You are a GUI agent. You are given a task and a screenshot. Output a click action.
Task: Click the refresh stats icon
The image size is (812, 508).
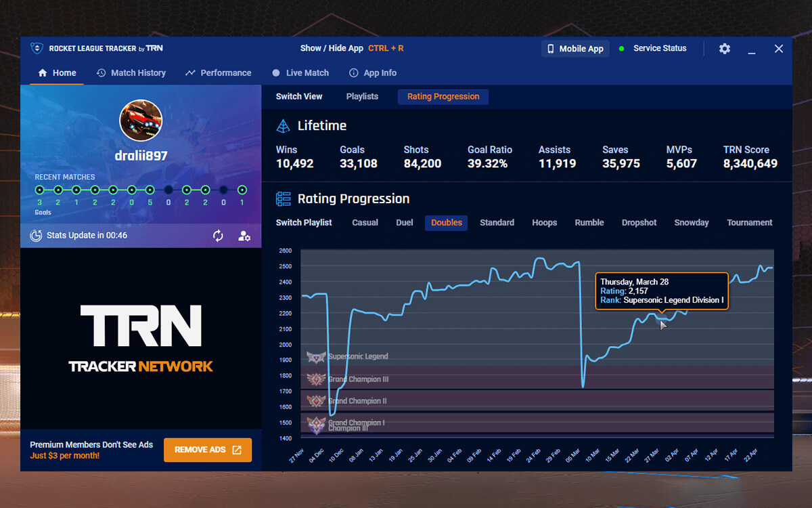pos(218,236)
